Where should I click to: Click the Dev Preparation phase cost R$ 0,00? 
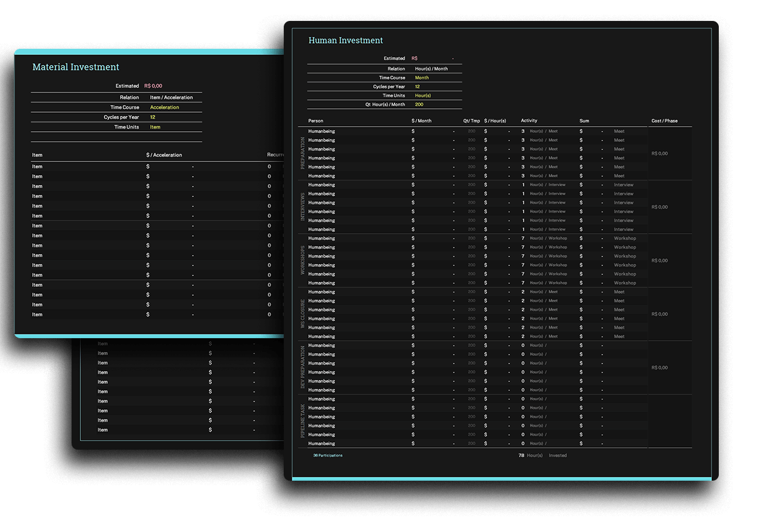coord(659,367)
